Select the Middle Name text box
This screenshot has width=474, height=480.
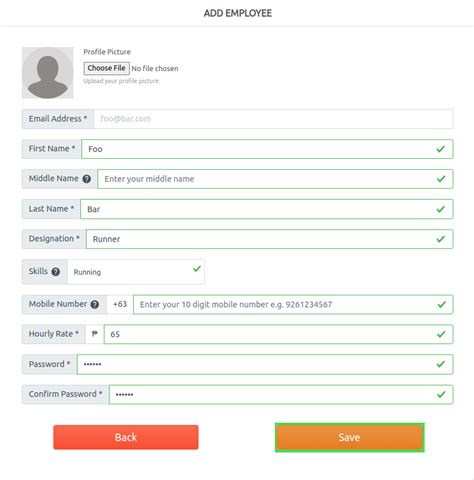(275, 179)
